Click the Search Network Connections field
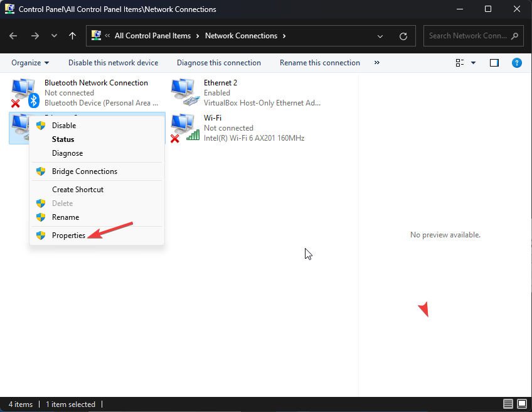 coord(467,36)
